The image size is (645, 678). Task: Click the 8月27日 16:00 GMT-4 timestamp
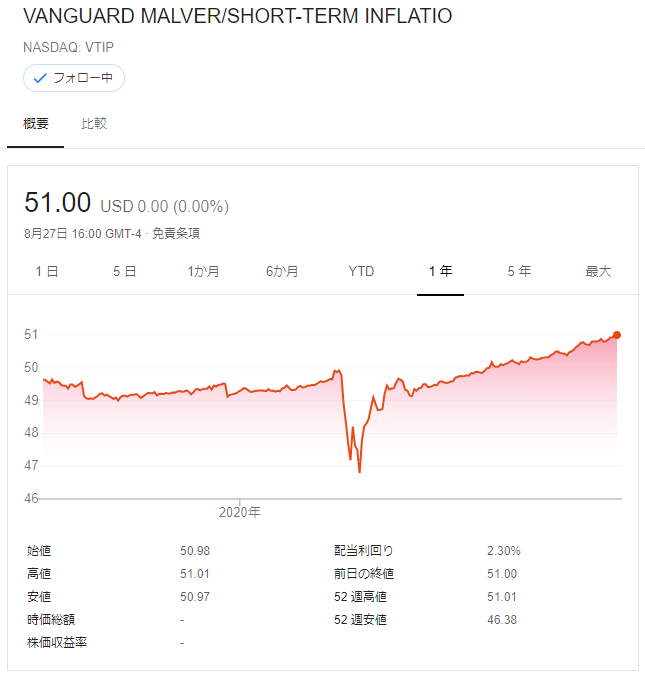point(83,234)
